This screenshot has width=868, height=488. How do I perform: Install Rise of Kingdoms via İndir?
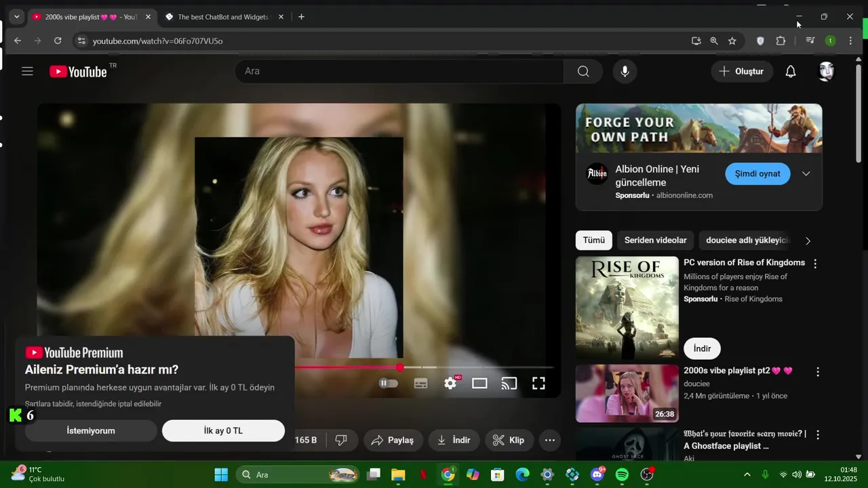[702, 348]
